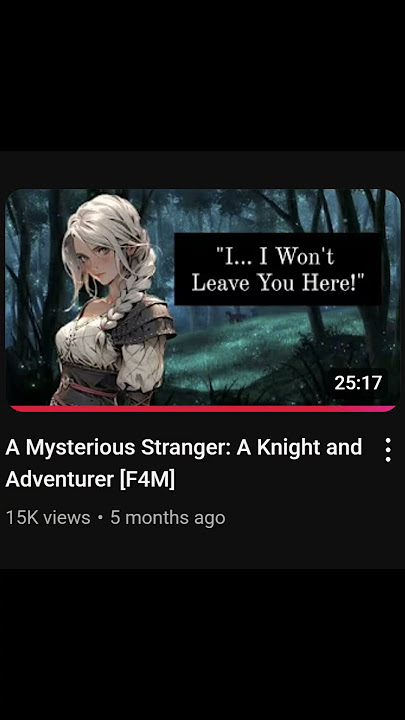Click the small red figure in clearing

pyautogui.click(x=232, y=316)
